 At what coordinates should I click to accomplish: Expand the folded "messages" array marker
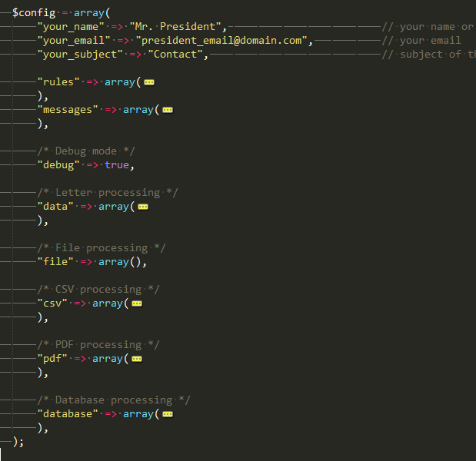168,110
